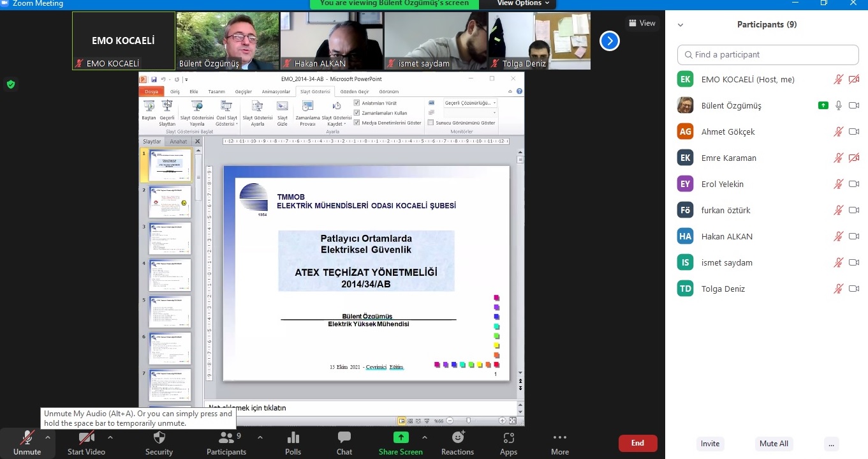Open the Dosya tab in PowerPoint
The height and width of the screenshot is (459, 868).
151,91
